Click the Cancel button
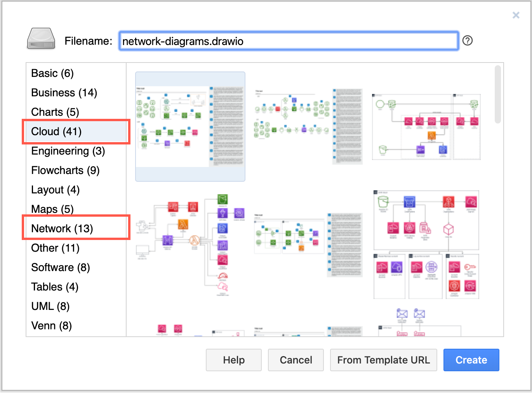Image resolution: width=532 pixels, height=393 pixels. click(296, 360)
